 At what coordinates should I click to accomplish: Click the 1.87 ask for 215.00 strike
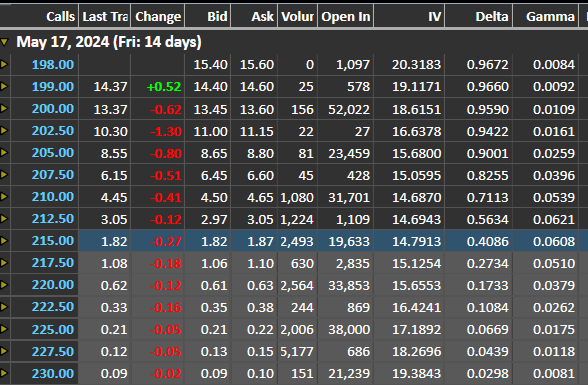click(x=260, y=241)
